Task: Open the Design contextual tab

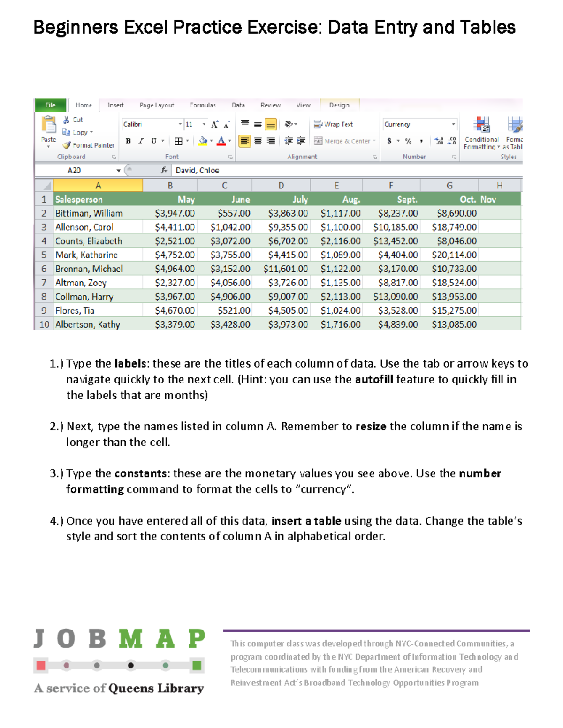Action: point(339,105)
